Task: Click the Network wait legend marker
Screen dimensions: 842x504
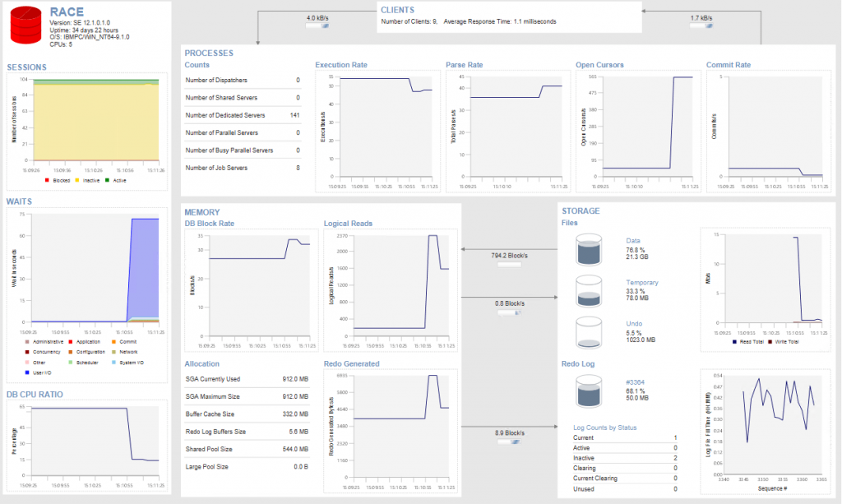Action: 113,352
